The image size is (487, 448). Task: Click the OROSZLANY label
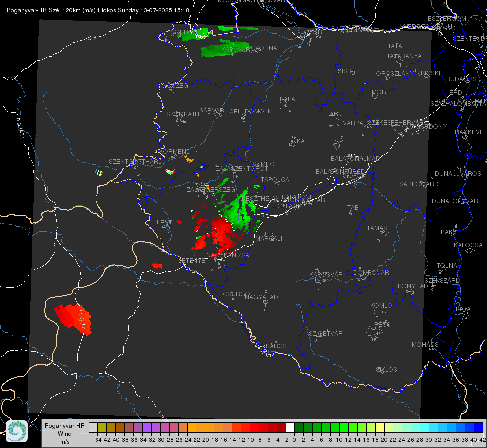tap(395, 74)
